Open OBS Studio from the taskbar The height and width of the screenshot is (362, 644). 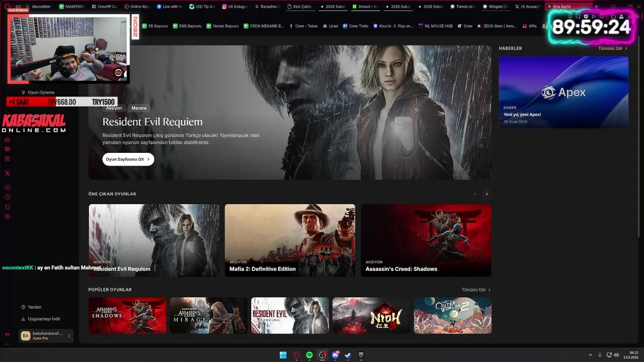[x=323, y=355]
